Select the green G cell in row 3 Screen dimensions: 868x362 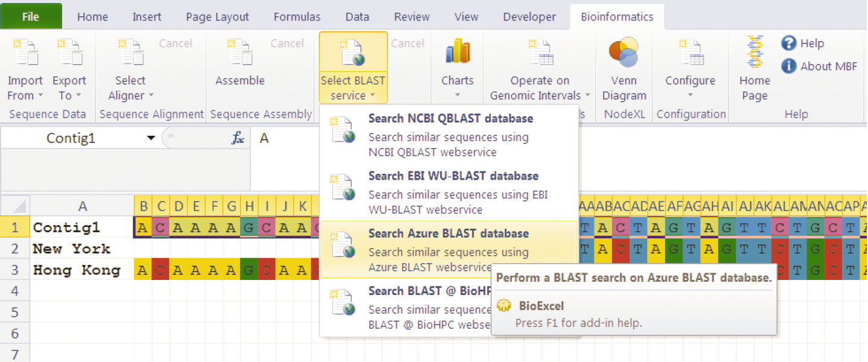tap(249, 270)
